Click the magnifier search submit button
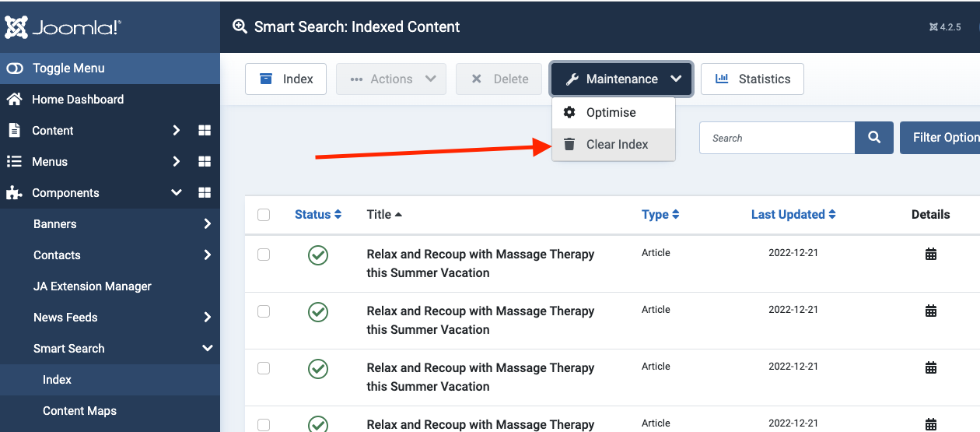 [874, 138]
